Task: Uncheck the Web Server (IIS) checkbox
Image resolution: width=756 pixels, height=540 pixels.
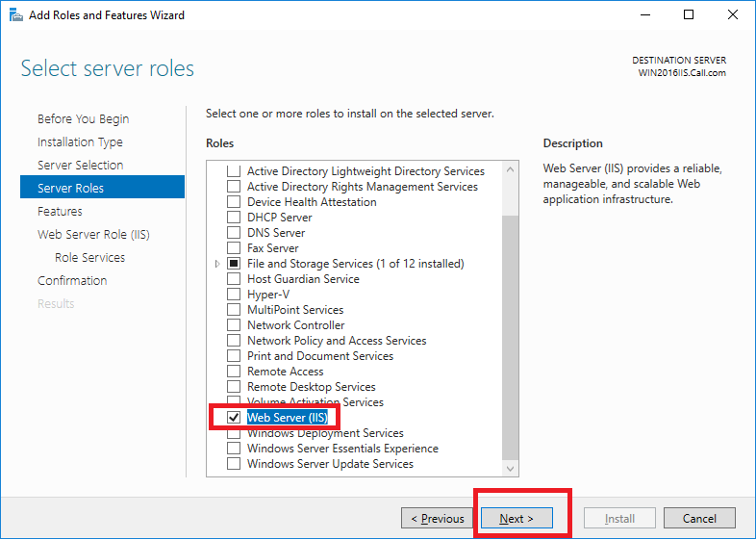Action: (x=234, y=418)
